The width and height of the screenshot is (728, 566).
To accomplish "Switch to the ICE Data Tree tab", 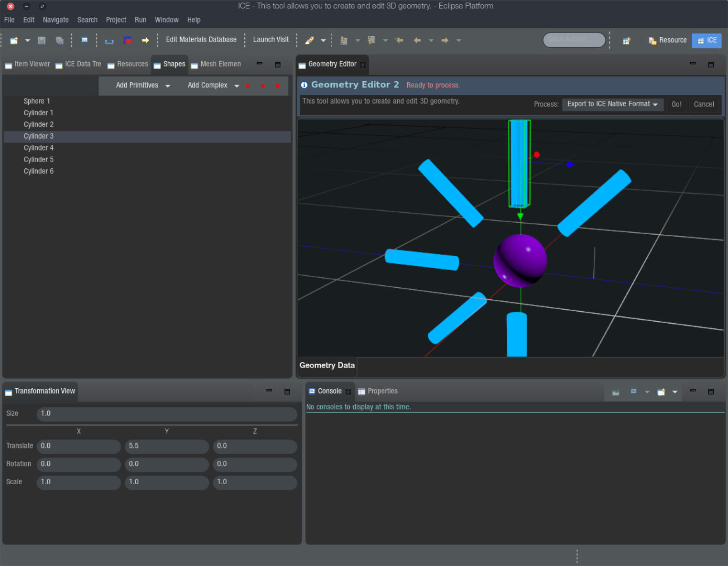I will (x=78, y=64).
